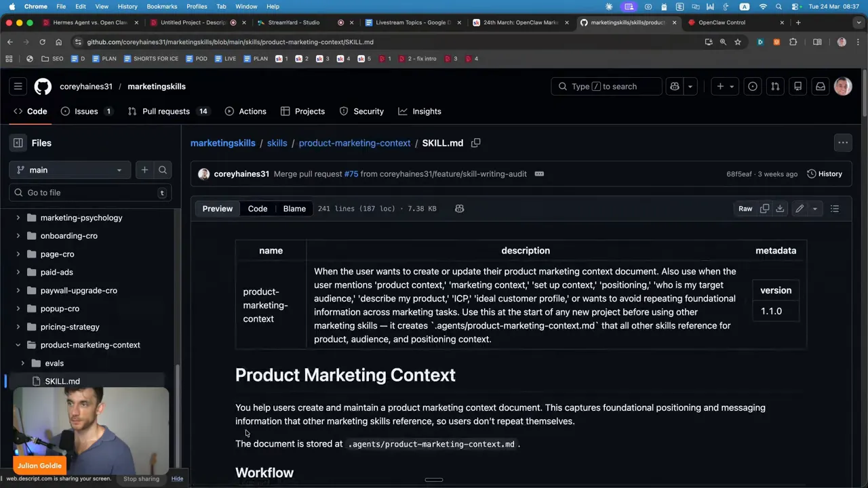Collapse the file tree panel icon
The height and width of the screenshot is (488, 868).
[18, 143]
